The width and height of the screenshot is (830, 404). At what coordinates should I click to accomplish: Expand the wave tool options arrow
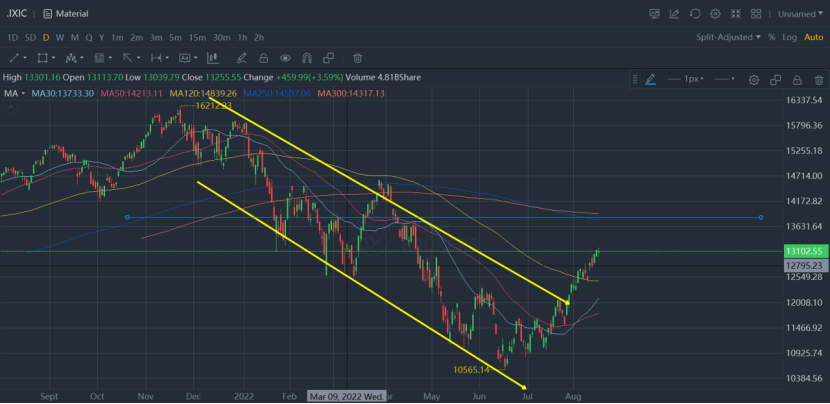click(82, 58)
